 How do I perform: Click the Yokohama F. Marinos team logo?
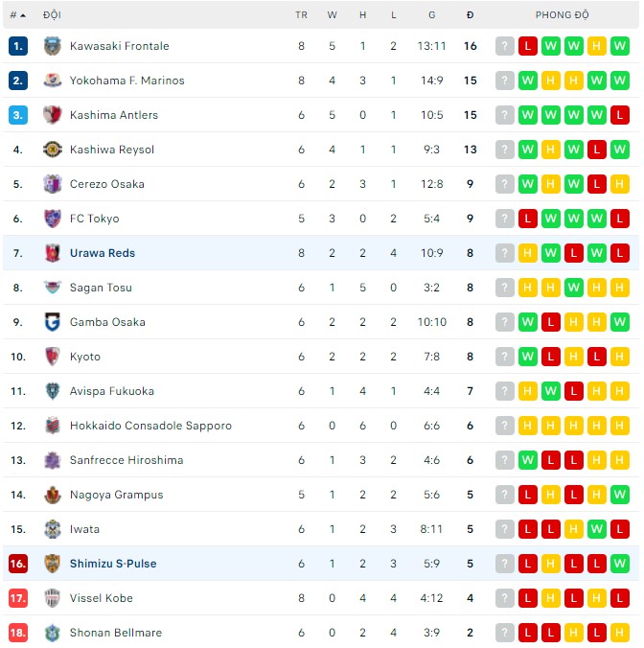(53, 81)
